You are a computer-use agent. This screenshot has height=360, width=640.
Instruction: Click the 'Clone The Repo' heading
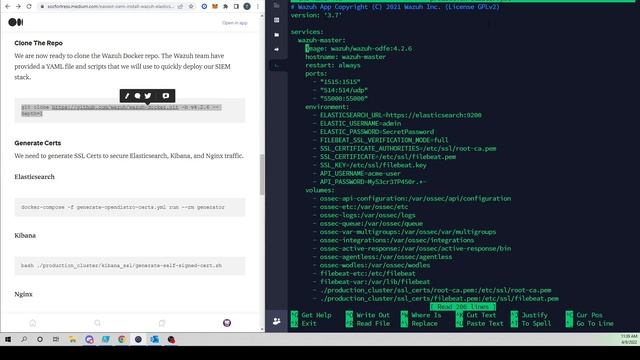[38, 43]
